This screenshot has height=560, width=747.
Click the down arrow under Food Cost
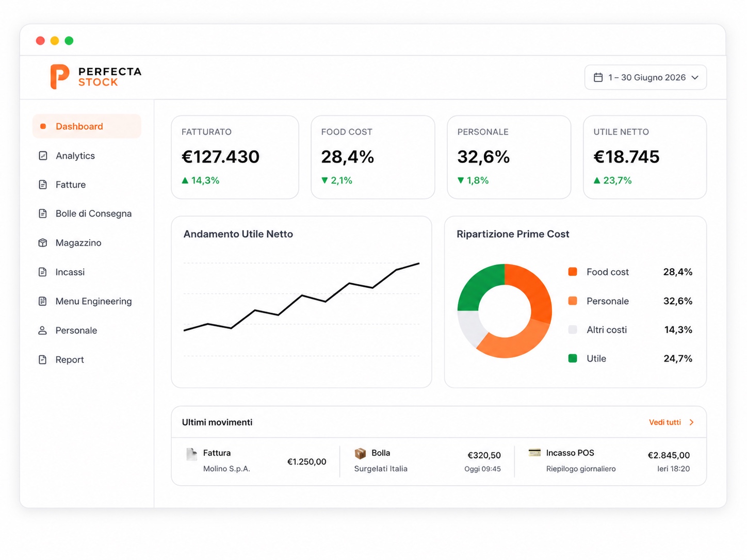324,180
